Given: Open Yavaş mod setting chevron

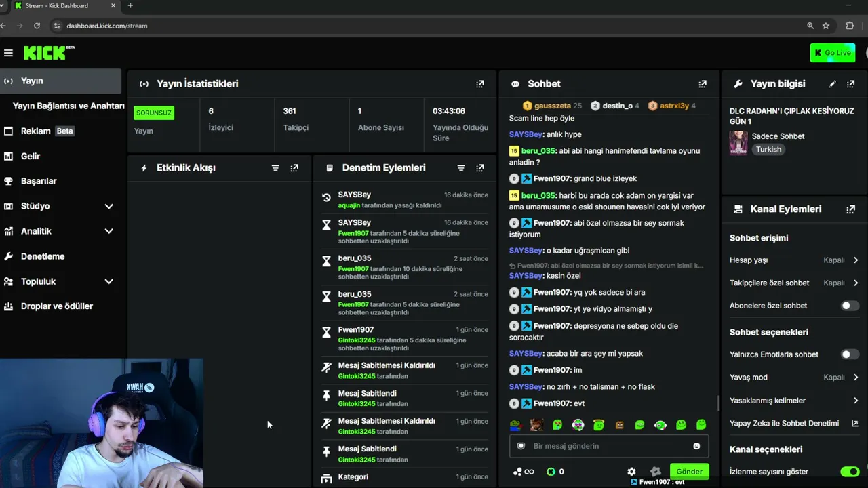Looking at the screenshot, I should tap(856, 378).
